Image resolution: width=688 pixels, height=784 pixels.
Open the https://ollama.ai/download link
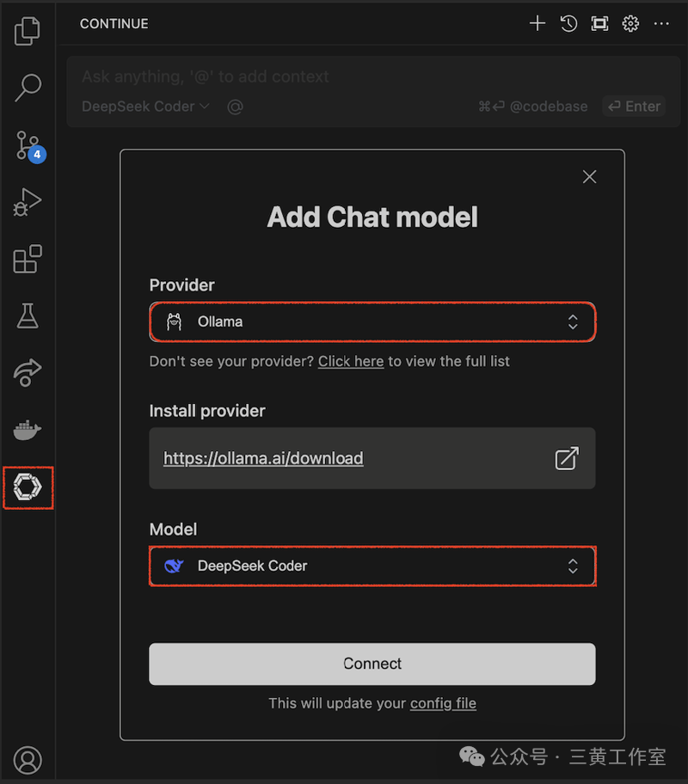tap(263, 458)
